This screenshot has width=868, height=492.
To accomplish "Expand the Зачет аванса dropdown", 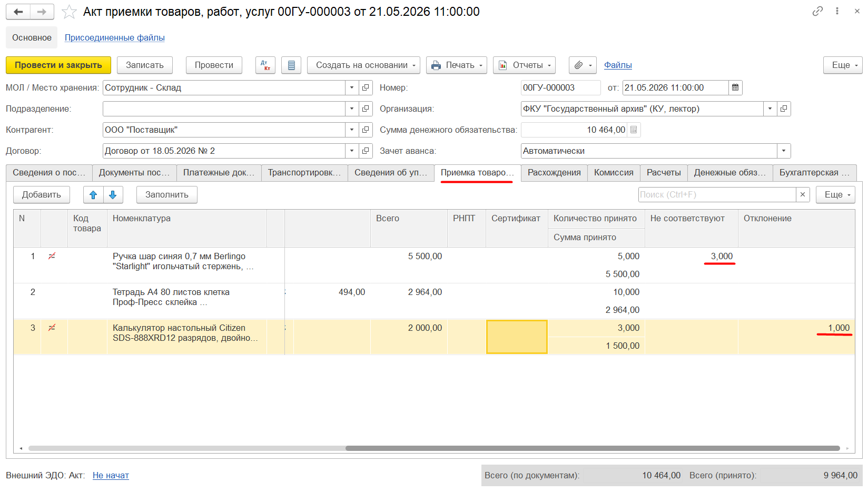I will tap(784, 151).
